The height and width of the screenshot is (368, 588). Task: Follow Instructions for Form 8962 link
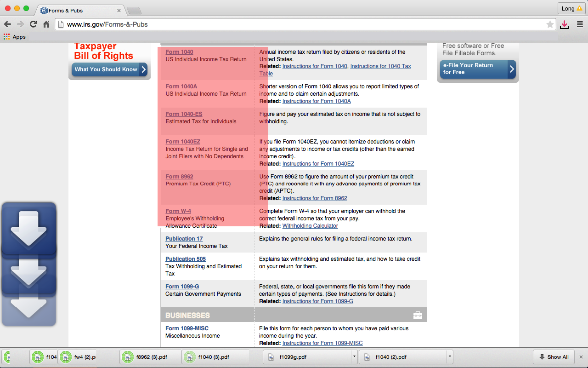[x=315, y=198]
